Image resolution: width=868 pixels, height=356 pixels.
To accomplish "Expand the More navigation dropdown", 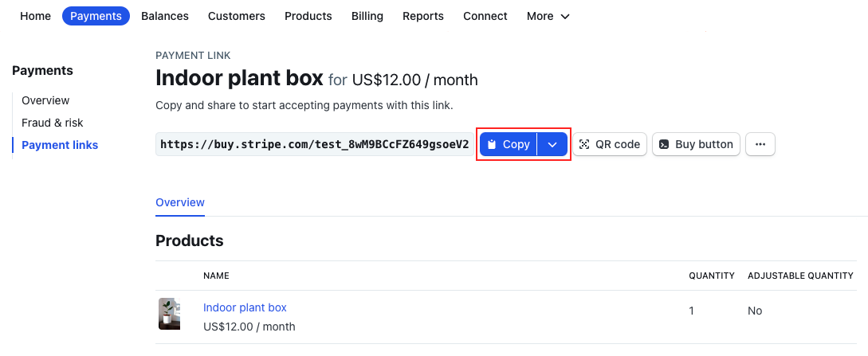I will click(548, 16).
